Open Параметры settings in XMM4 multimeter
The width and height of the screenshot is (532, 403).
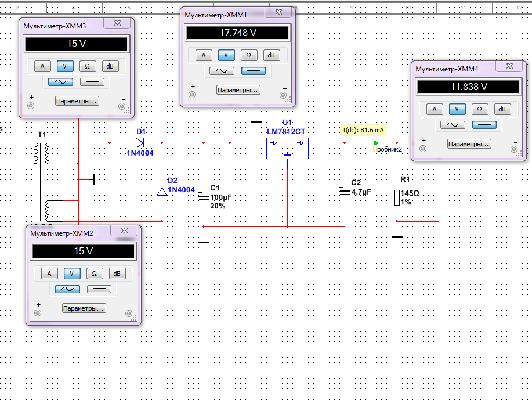pyautogui.click(x=469, y=144)
